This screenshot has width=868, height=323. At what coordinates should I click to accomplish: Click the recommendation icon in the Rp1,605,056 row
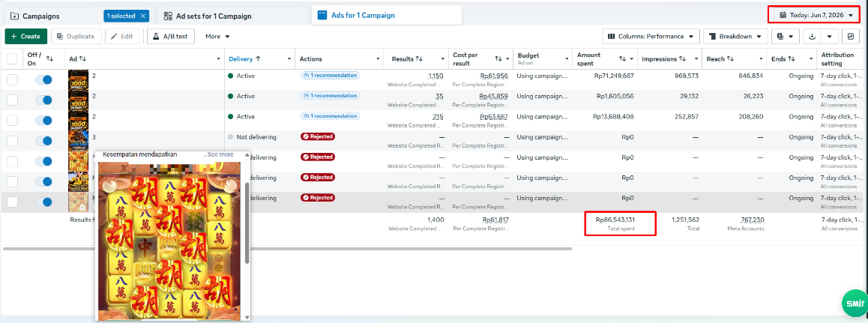pyautogui.click(x=305, y=96)
